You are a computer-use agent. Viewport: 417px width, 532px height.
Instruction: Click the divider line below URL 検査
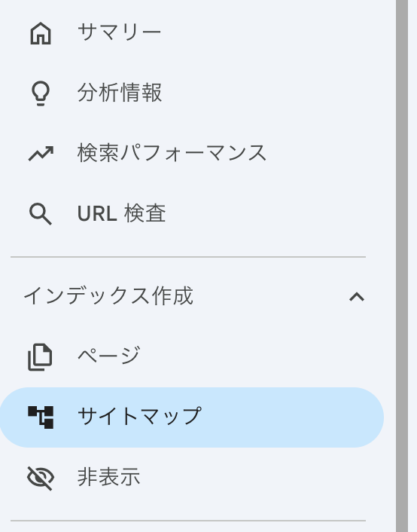pos(188,257)
